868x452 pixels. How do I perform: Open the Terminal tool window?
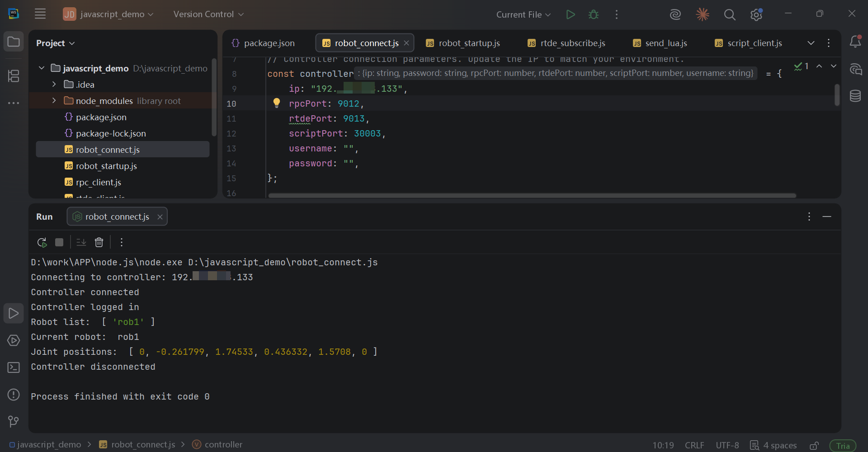click(x=14, y=367)
